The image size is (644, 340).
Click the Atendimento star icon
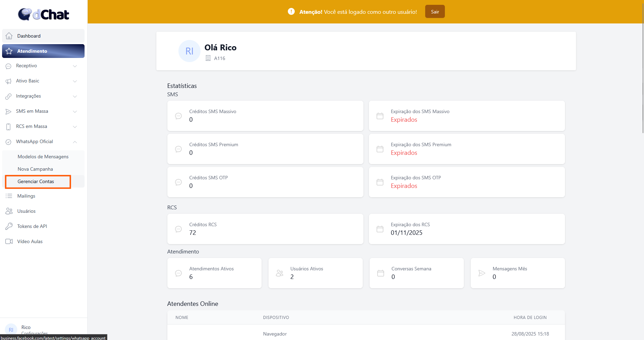(x=9, y=51)
